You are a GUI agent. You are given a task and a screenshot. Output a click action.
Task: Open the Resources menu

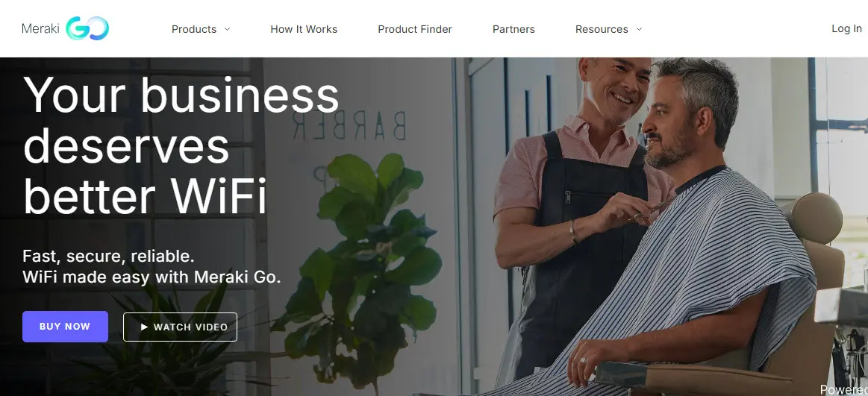pyautogui.click(x=602, y=29)
